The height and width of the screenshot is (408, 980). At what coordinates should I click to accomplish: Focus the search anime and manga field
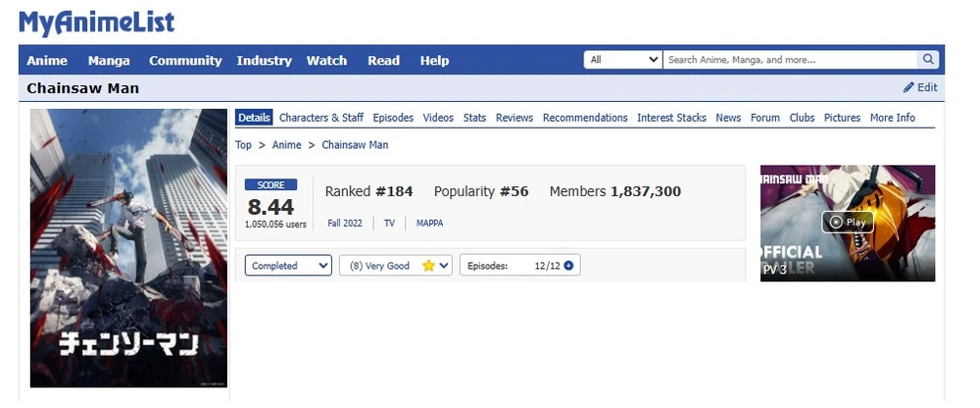790,60
